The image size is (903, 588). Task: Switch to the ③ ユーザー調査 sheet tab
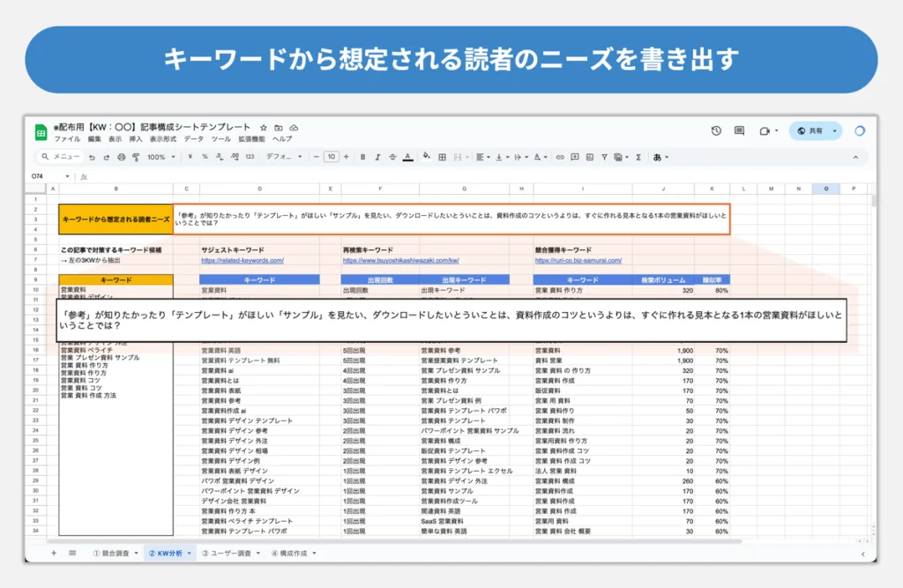(x=229, y=553)
